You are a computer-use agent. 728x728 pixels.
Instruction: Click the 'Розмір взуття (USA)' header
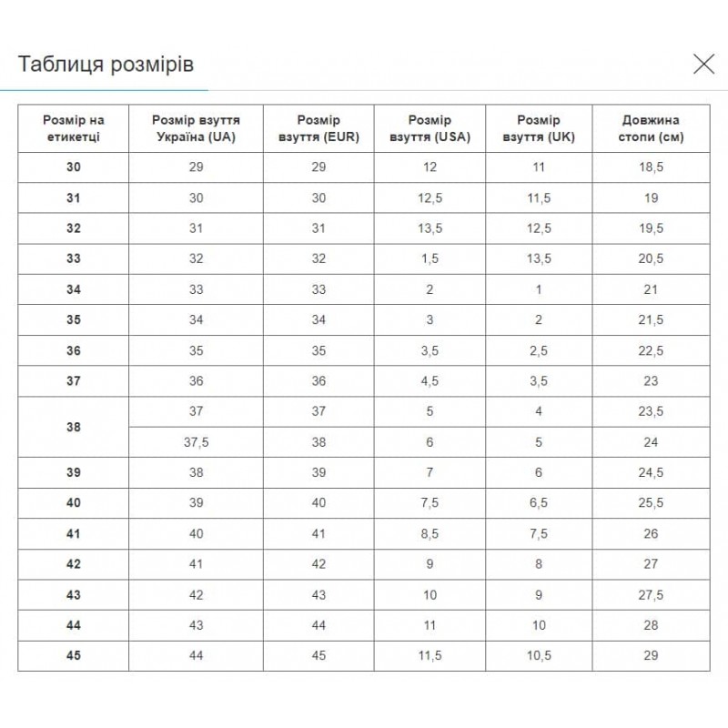pos(430,129)
